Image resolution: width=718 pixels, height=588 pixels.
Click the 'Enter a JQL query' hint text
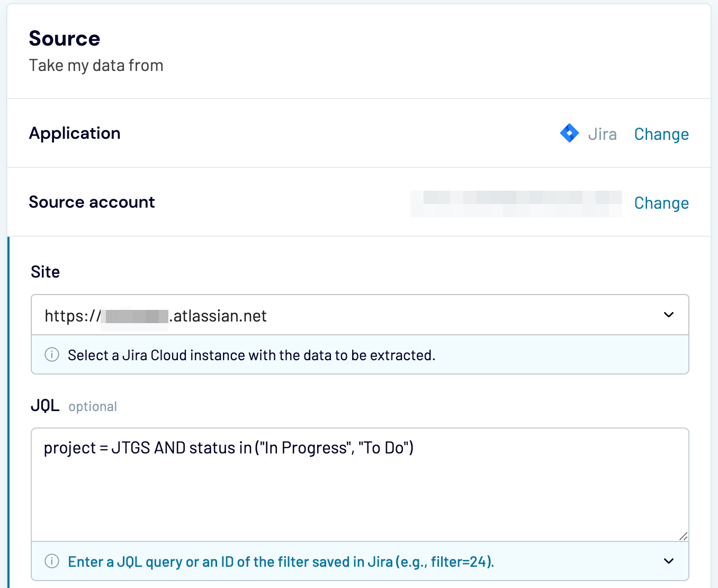point(281,562)
